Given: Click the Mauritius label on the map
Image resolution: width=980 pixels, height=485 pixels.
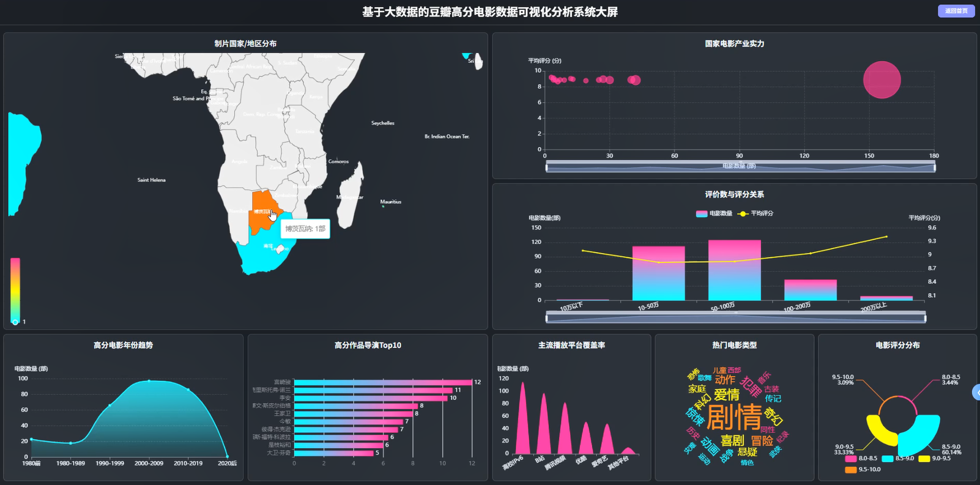Looking at the screenshot, I should coord(391,201).
